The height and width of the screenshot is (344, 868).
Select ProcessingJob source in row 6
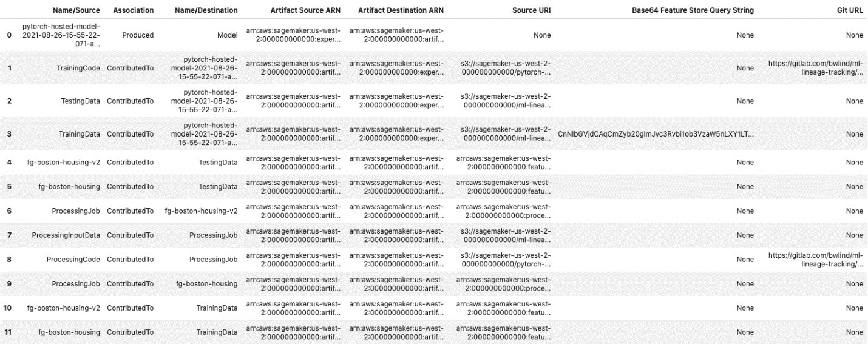coord(76,211)
